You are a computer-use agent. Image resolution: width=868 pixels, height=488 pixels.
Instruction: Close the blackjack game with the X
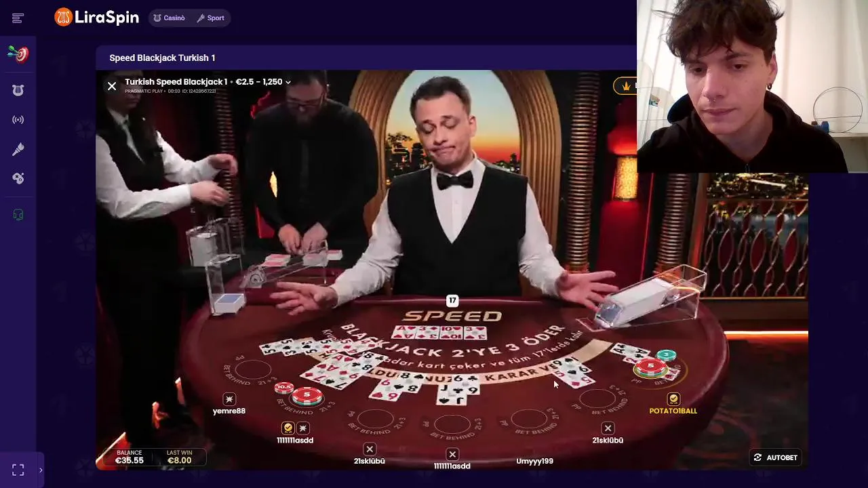click(112, 86)
